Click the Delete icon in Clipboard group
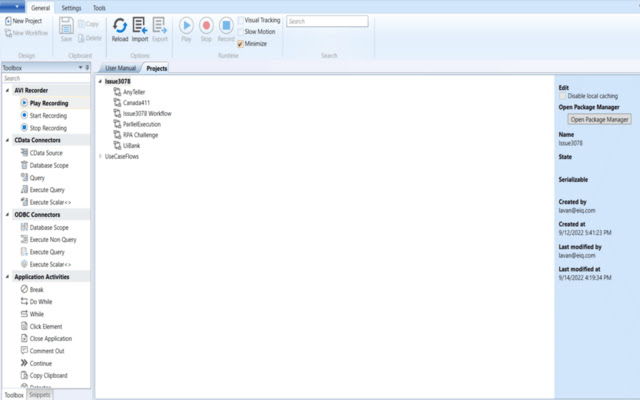The height and width of the screenshot is (400, 640). coord(81,38)
